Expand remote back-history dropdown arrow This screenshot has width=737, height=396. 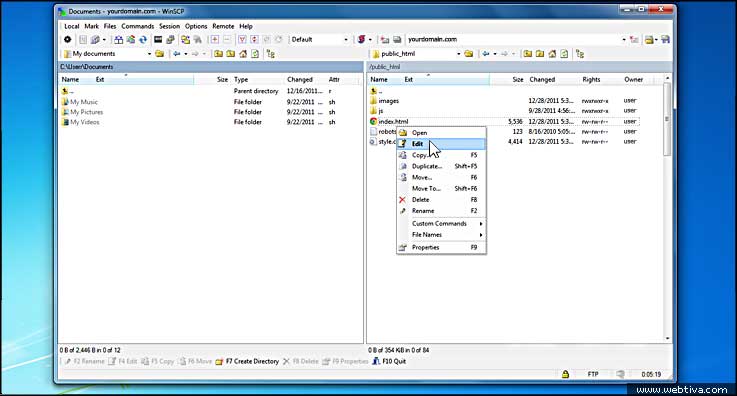click(495, 54)
